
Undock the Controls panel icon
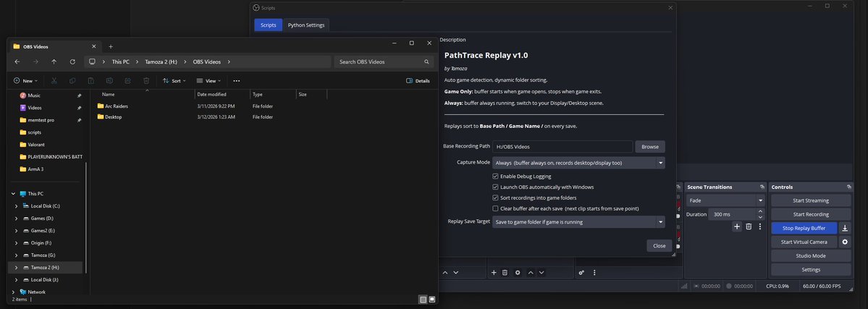[x=848, y=187]
